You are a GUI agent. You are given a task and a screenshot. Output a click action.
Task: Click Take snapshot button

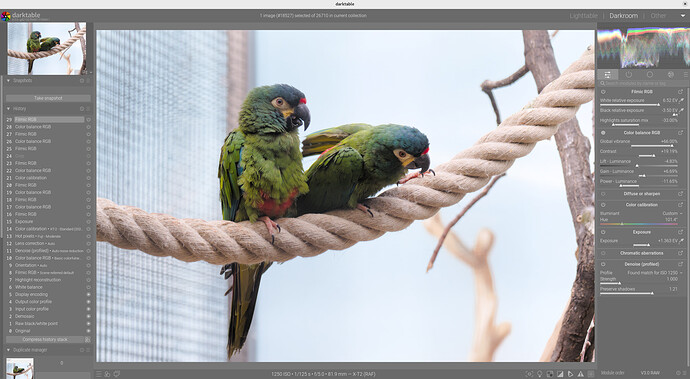pyautogui.click(x=48, y=98)
